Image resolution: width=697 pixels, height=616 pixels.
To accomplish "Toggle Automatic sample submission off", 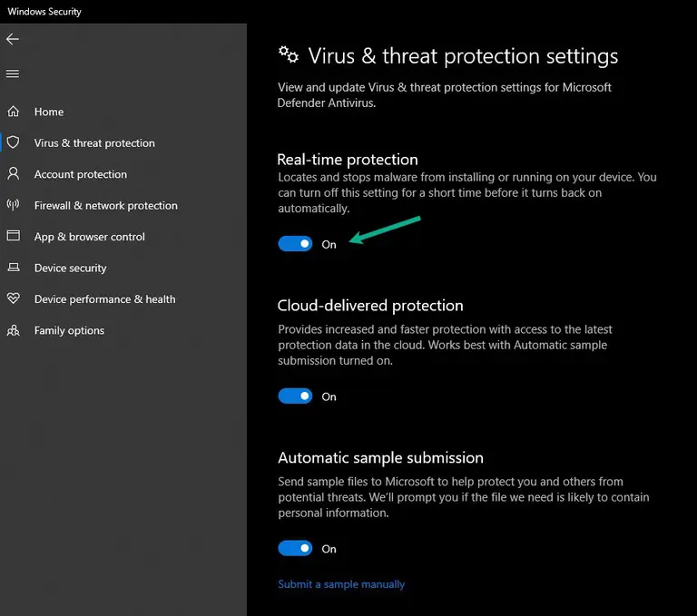I will click(295, 549).
